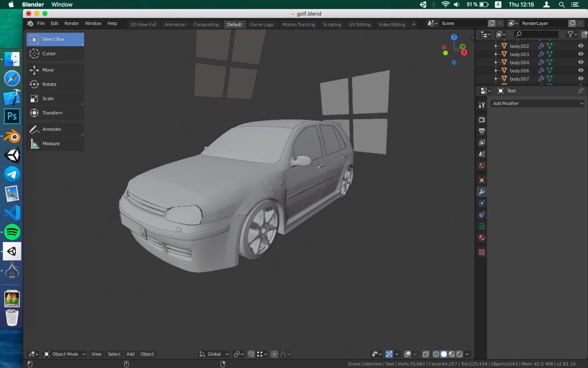This screenshot has height=368, width=588.
Task: Click the new scene copy icon next to Scene
Action: pos(492,23)
